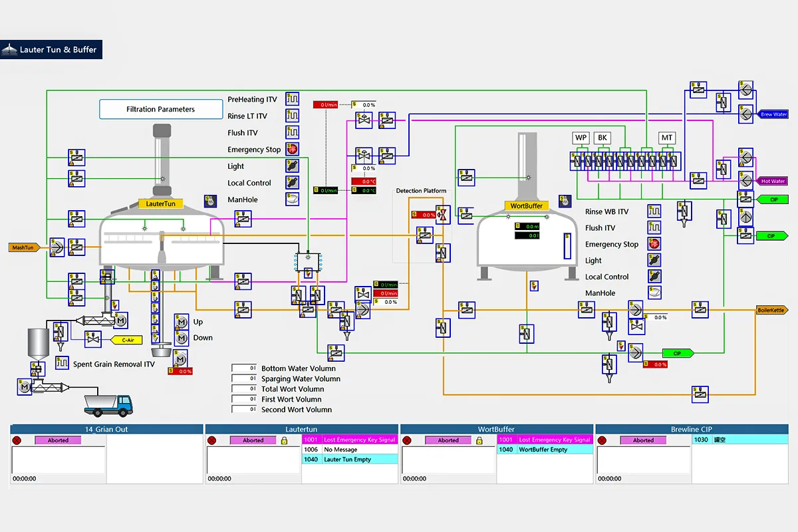
Task: Click the Second Wort Volumn field
Action: point(244,409)
